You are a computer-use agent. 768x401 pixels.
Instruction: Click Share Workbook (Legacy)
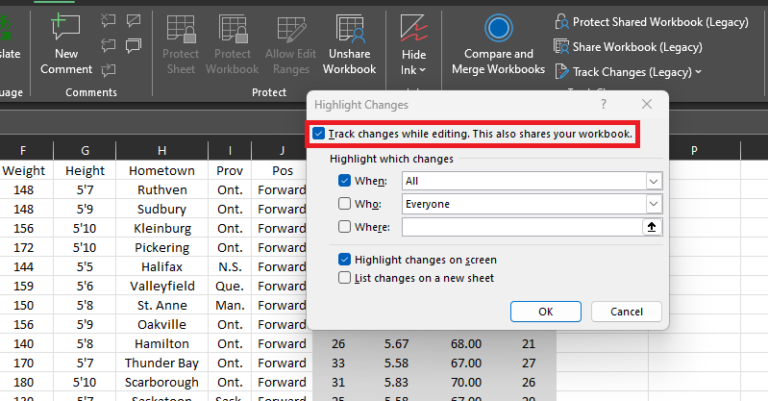(628, 47)
